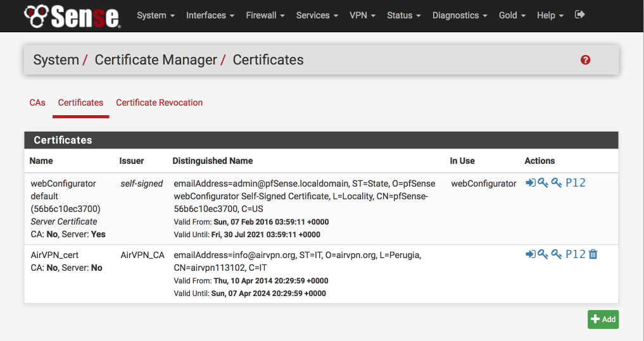Export webConfigurator certificate arrow icon

pos(530,183)
